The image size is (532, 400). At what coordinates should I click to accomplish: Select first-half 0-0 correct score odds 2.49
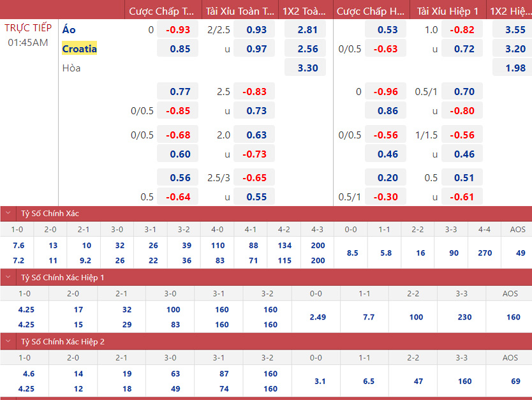point(317,317)
